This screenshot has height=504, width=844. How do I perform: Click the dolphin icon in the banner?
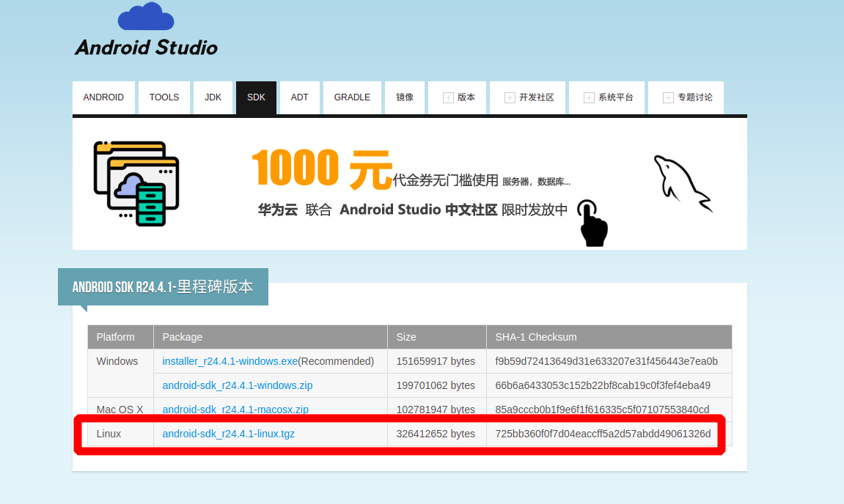pyautogui.click(x=683, y=183)
